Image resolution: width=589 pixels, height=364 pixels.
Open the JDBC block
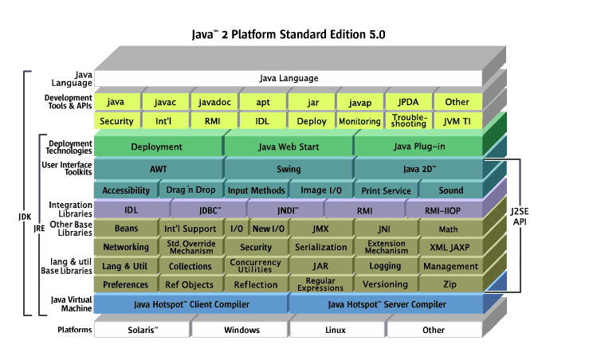tap(210, 210)
